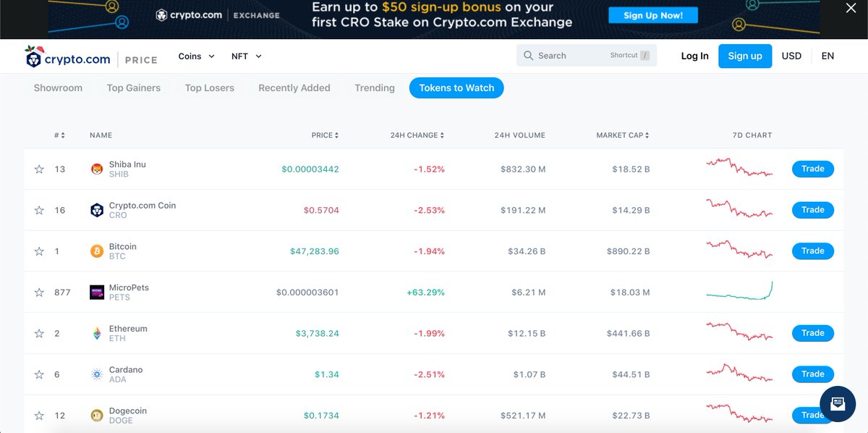Trade Shiba Inu
The height and width of the screenshot is (433, 868).
click(x=813, y=169)
